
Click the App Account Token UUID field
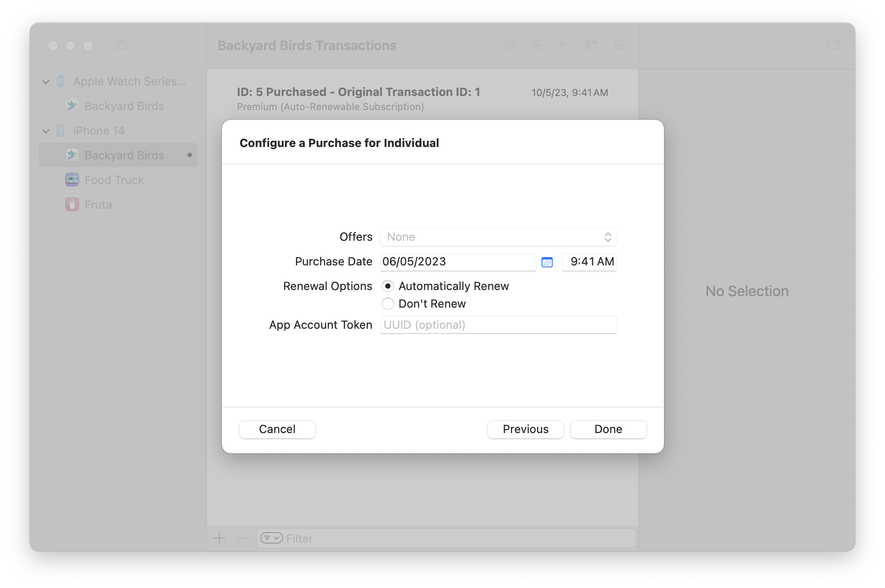tap(498, 325)
